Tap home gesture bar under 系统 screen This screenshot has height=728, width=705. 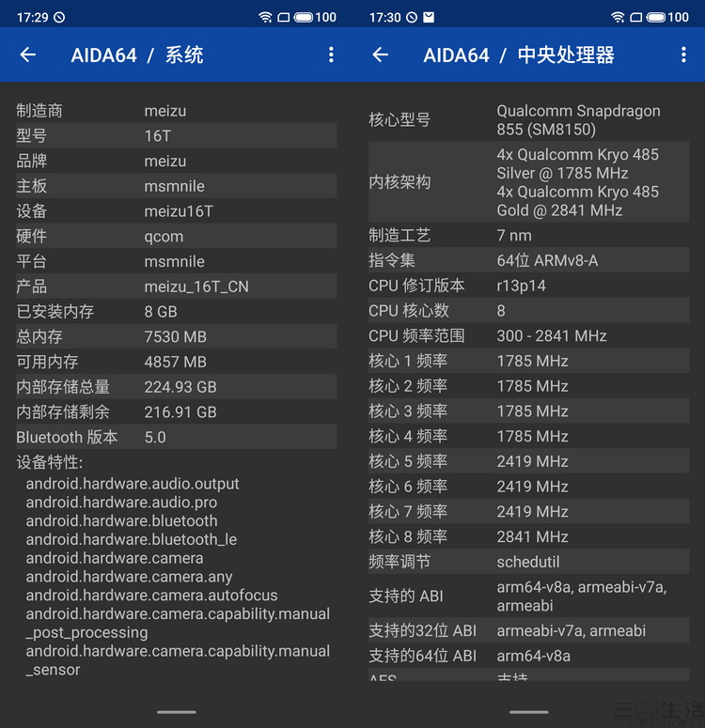pyautogui.click(x=177, y=712)
